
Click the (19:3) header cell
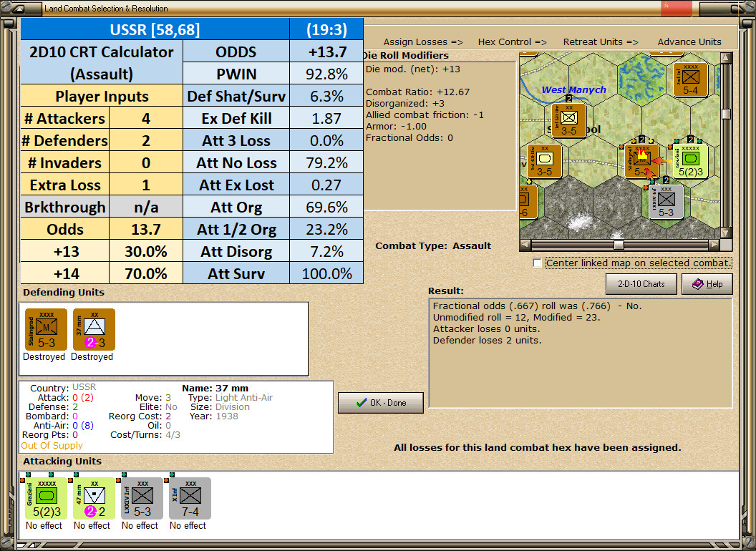click(326, 29)
